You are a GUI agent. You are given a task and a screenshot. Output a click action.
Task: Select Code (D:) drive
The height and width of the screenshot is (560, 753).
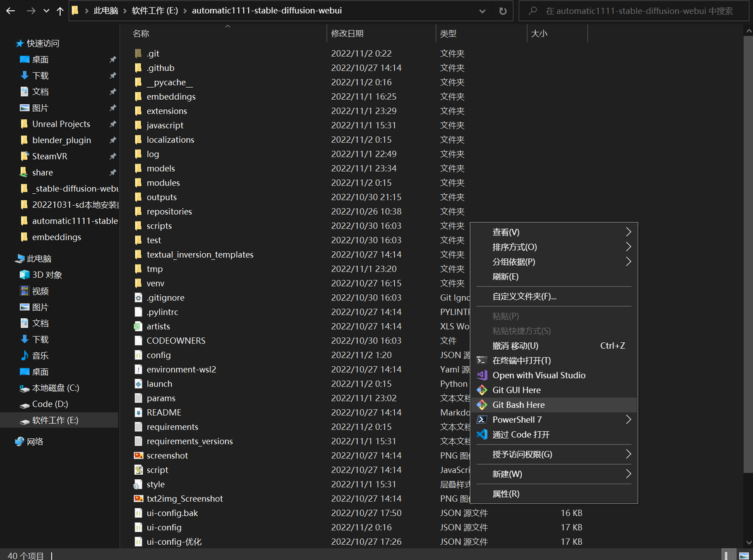coord(50,404)
